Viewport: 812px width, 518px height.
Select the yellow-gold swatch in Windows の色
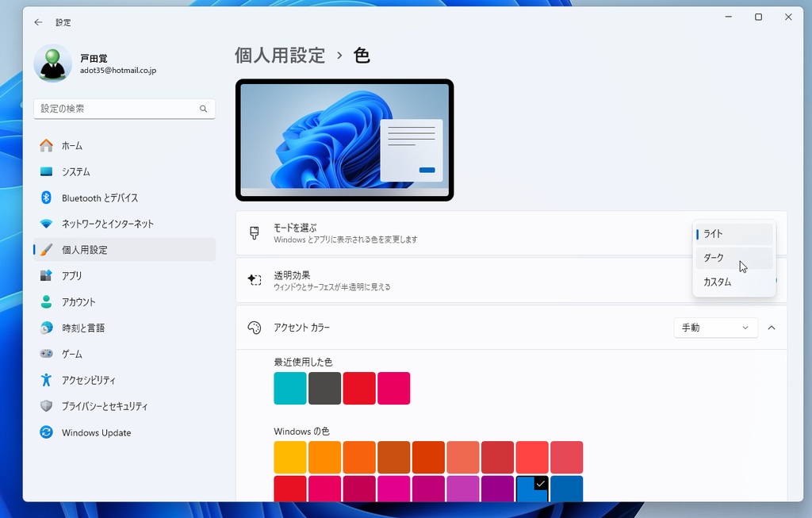point(290,458)
